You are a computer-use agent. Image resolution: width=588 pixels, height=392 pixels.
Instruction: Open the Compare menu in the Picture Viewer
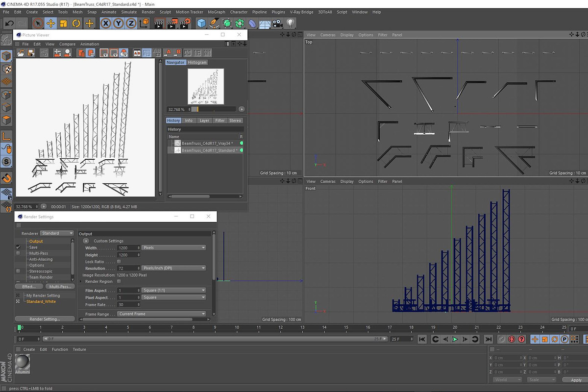67,44
